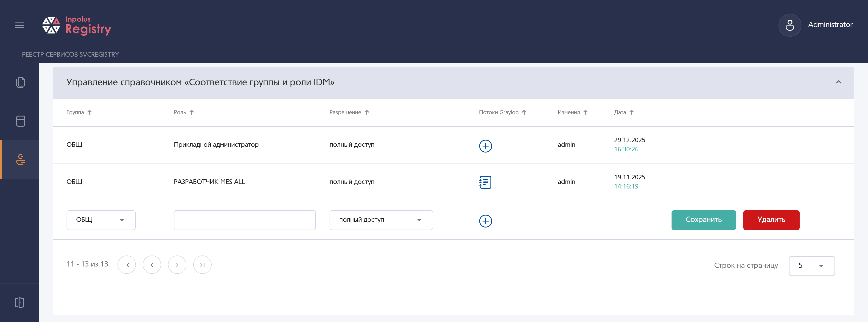Click ОБЩ in Прикладной администратор row
The image size is (868, 322).
74,145
